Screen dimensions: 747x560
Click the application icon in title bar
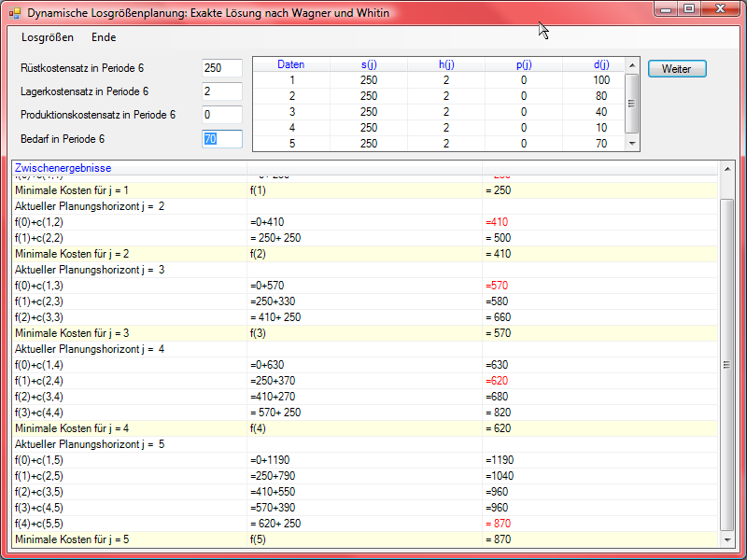14,13
